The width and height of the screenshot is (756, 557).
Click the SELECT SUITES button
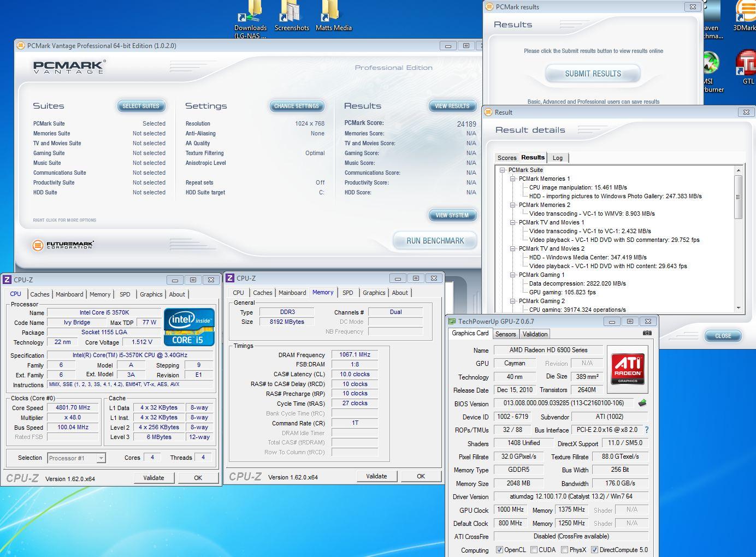click(141, 106)
